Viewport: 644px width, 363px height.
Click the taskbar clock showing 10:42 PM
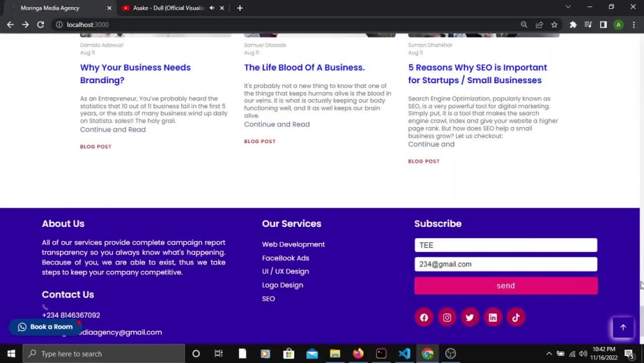(x=604, y=353)
